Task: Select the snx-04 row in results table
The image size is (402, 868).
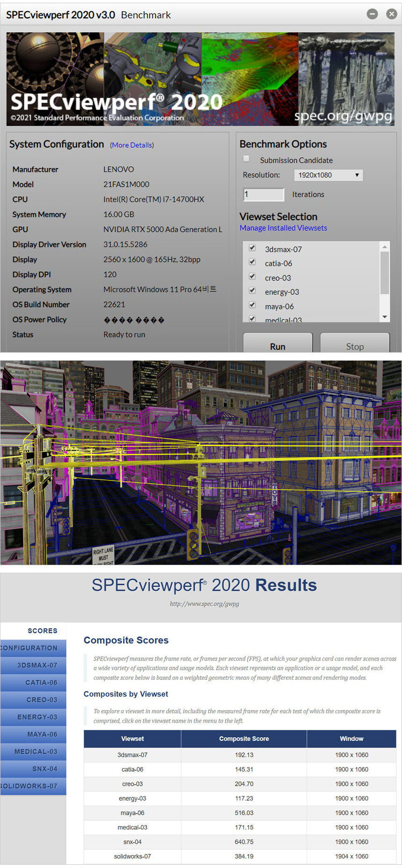Action: (x=240, y=842)
